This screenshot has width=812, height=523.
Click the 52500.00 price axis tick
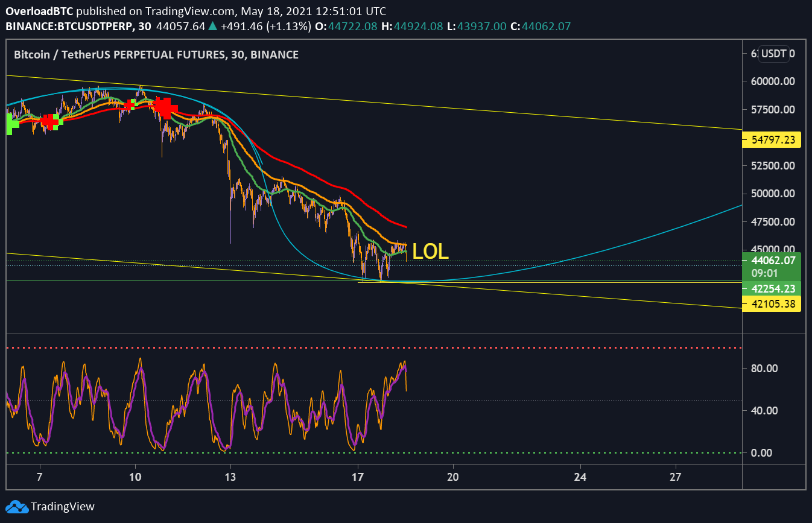click(x=772, y=165)
